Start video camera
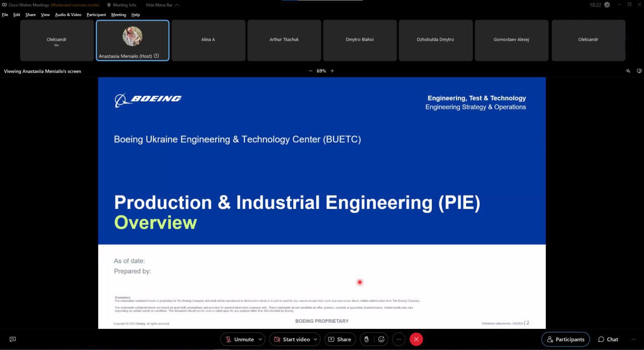644x350 pixels. (291, 339)
